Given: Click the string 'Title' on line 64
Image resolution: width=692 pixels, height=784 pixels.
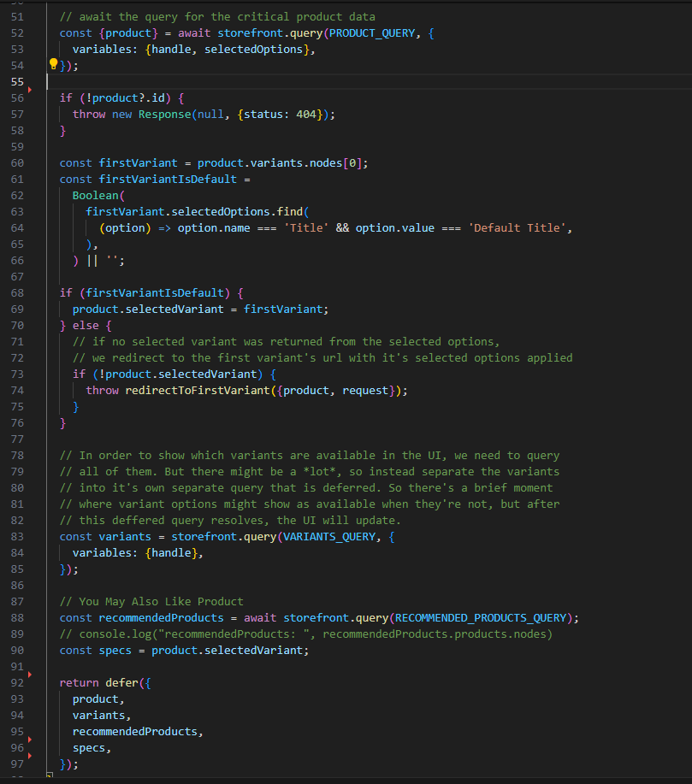Looking at the screenshot, I should (x=306, y=228).
